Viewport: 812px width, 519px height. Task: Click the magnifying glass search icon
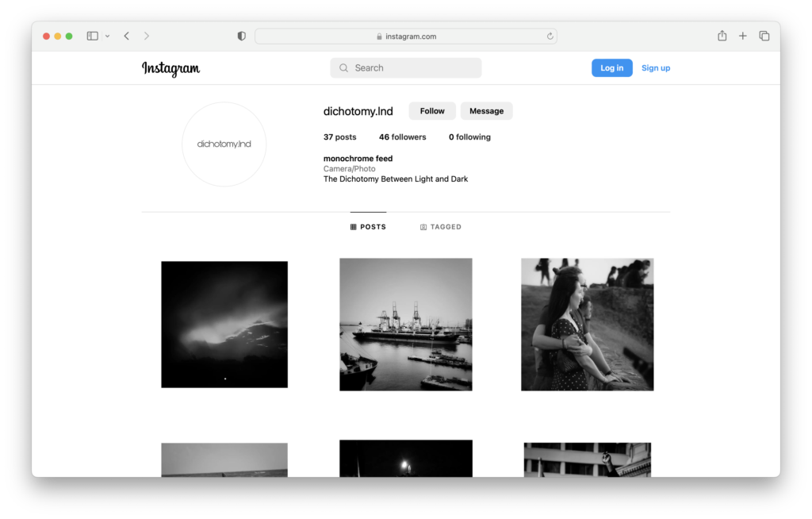(343, 68)
